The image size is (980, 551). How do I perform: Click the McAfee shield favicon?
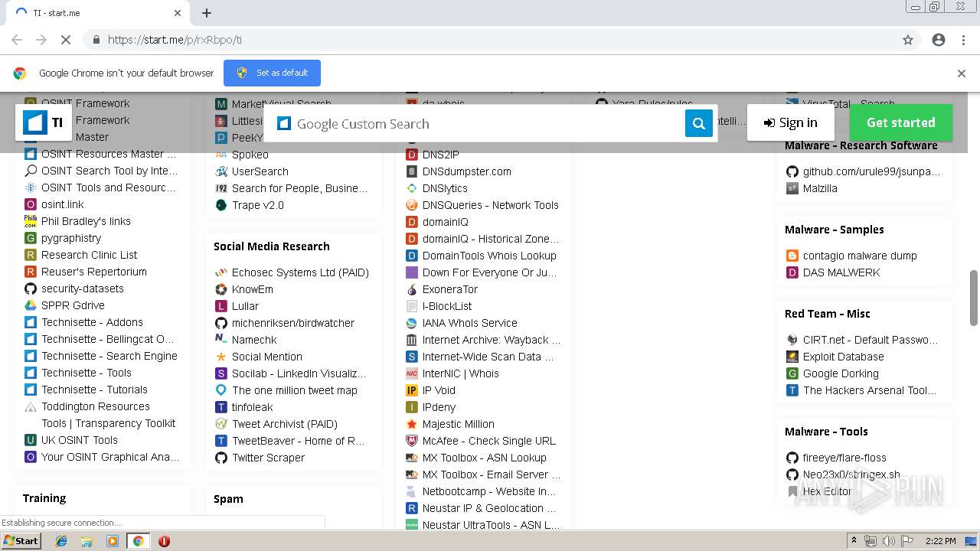[412, 441]
